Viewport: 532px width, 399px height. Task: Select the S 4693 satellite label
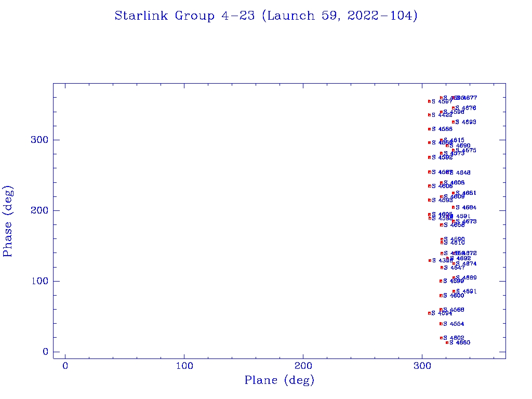pos(465,122)
